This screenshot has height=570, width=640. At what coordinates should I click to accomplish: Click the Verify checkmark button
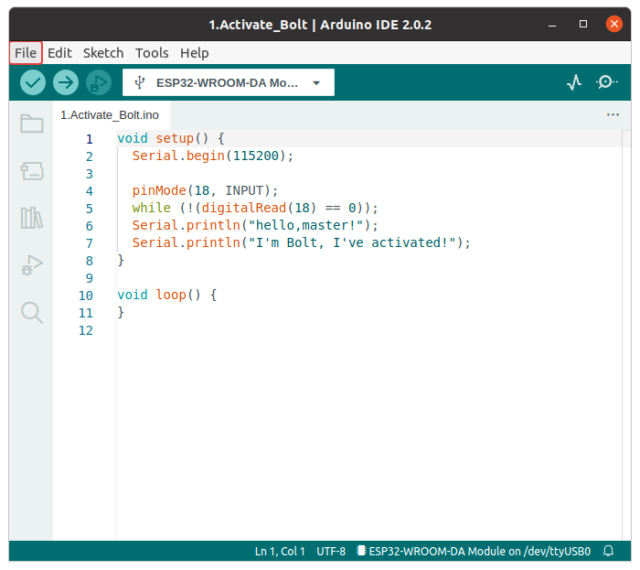click(33, 83)
